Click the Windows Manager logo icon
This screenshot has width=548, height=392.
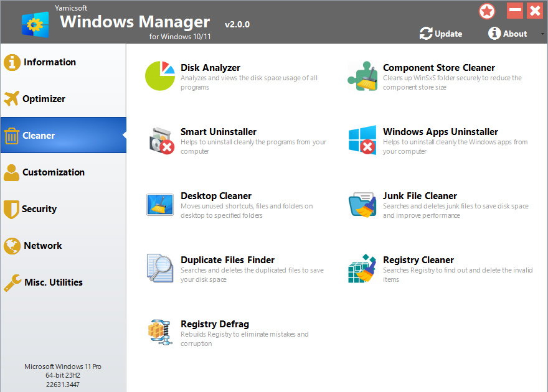click(x=35, y=24)
